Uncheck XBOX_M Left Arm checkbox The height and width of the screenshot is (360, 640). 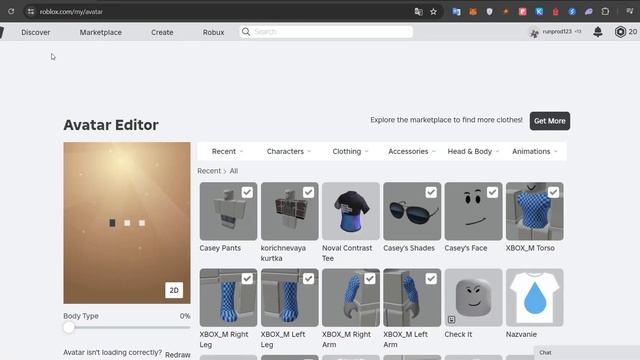(x=431, y=278)
